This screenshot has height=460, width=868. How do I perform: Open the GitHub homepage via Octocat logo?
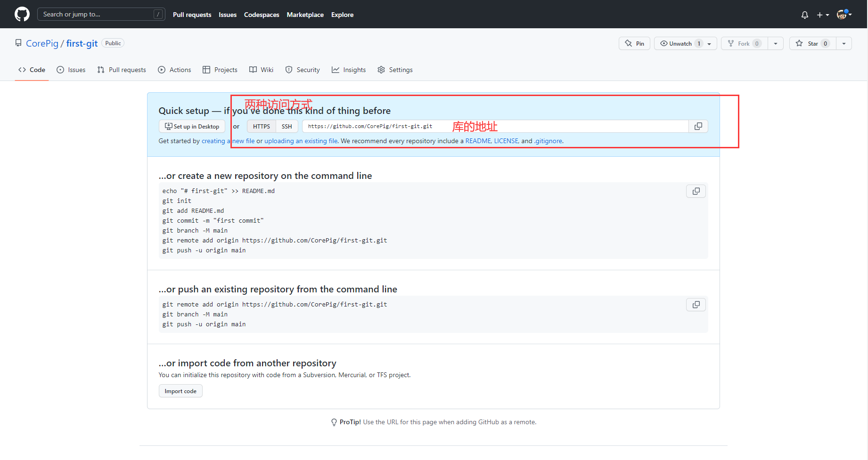point(22,14)
